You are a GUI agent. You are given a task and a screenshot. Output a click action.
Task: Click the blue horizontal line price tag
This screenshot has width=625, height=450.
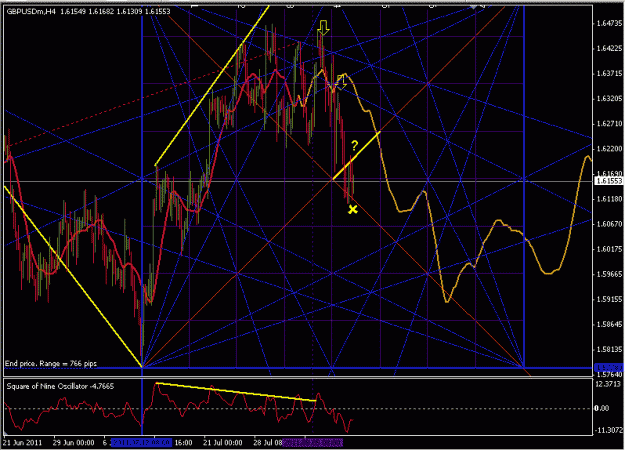(609, 367)
